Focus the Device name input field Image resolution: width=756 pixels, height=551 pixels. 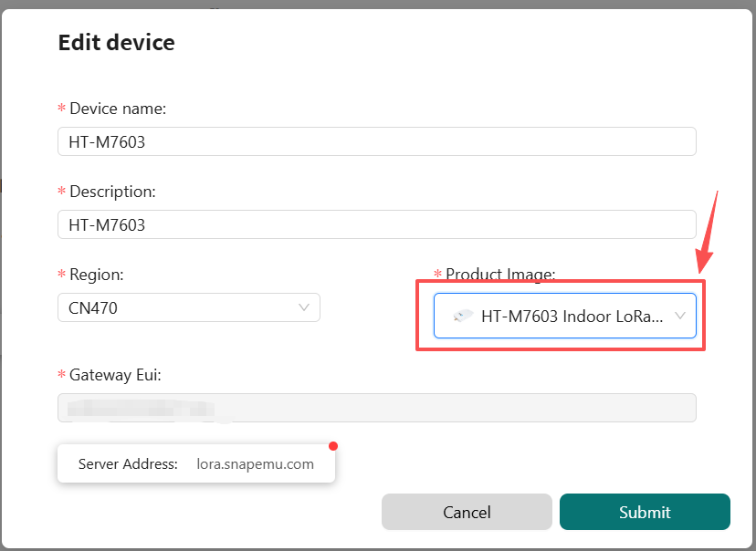376,141
